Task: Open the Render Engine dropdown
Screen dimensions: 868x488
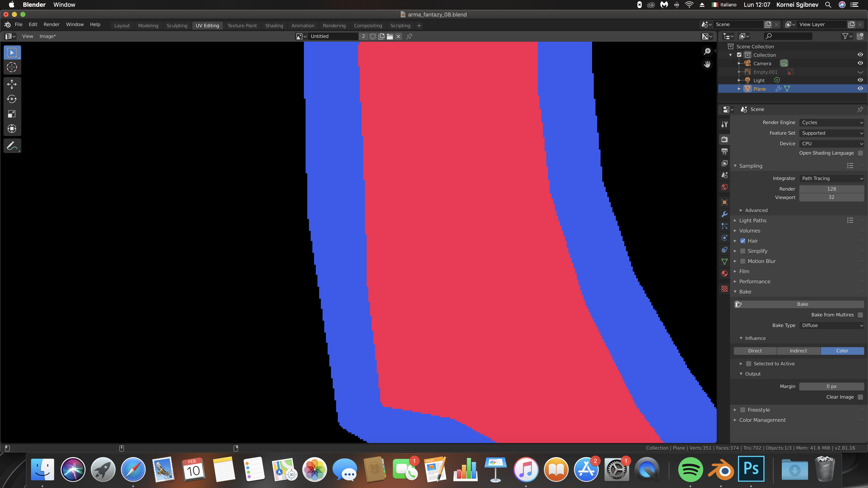Action: 831,122
